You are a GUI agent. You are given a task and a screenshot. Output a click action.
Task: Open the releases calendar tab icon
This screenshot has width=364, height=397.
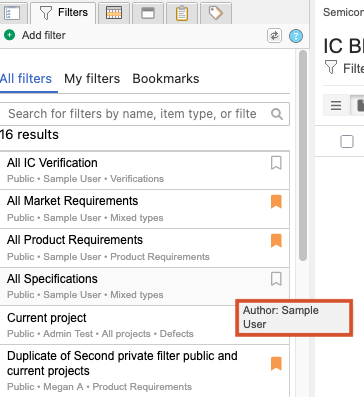pos(114,13)
